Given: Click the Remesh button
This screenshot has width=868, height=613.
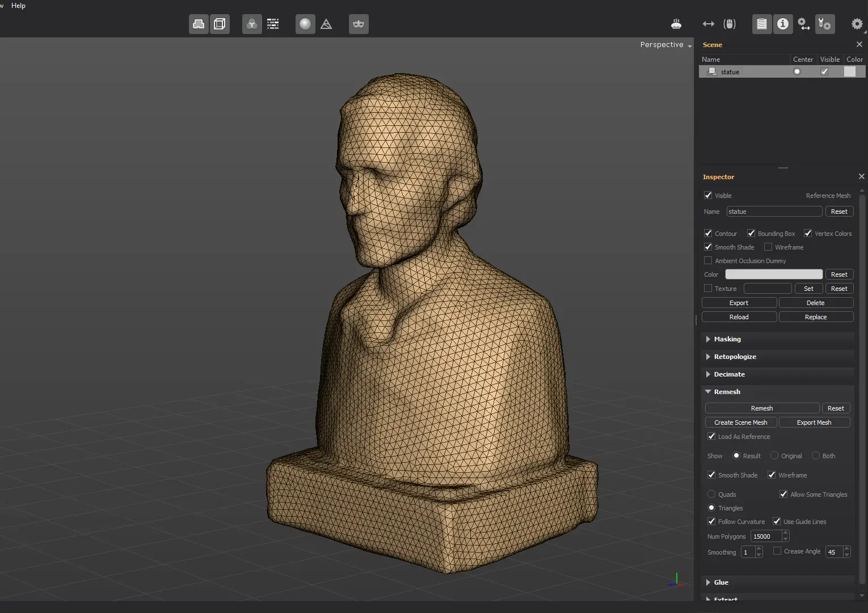Looking at the screenshot, I should click(x=762, y=408).
